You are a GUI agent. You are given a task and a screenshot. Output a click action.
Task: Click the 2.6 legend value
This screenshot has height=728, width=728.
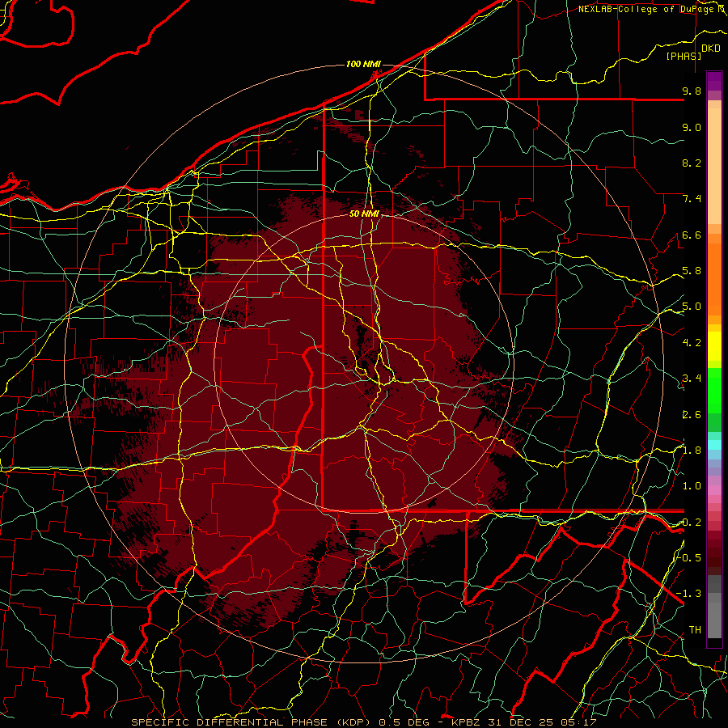click(x=692, y=415)
